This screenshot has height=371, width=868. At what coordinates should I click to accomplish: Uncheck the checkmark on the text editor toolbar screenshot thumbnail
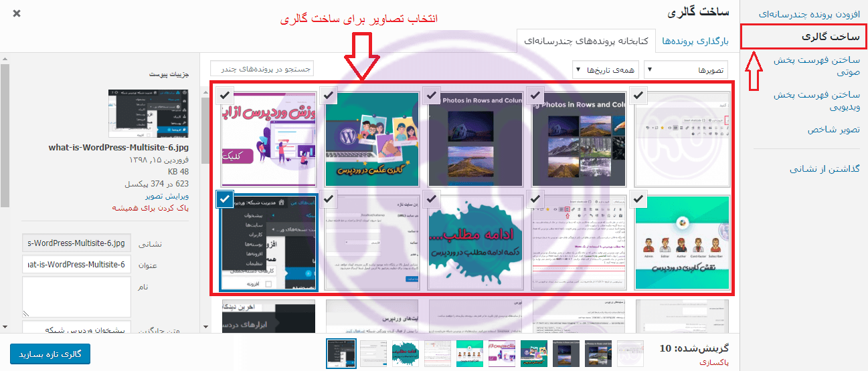(536, 199)
